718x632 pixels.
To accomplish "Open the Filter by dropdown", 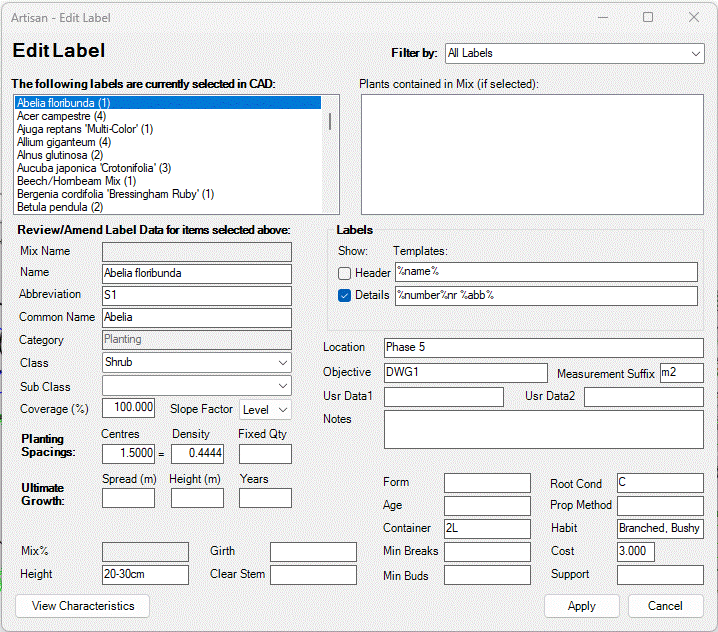I will [574, 53].
